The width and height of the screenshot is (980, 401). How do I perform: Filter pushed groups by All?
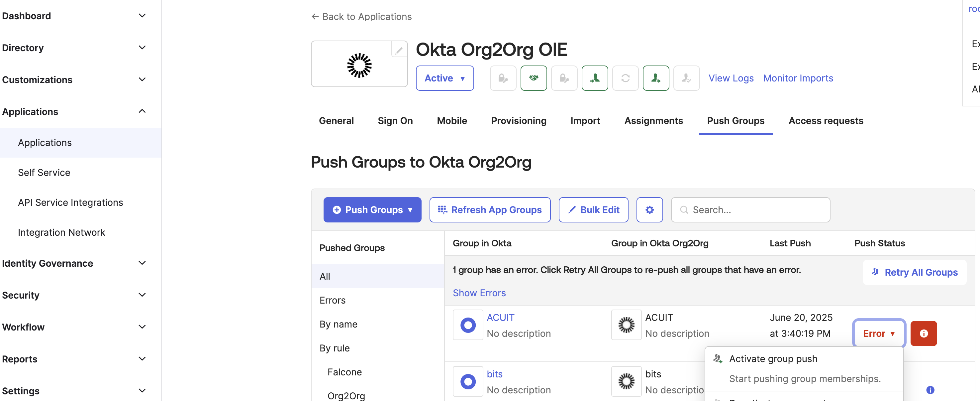(x=378, y=276)
